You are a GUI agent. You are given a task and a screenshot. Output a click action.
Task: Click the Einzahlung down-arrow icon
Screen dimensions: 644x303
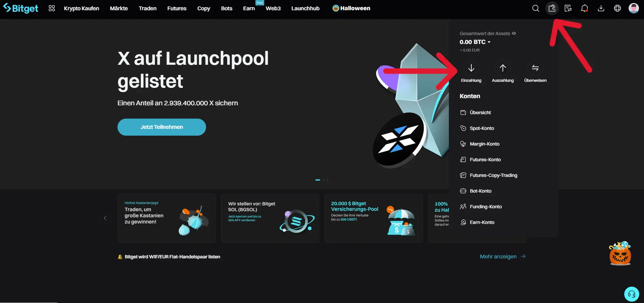pos(471,68)
